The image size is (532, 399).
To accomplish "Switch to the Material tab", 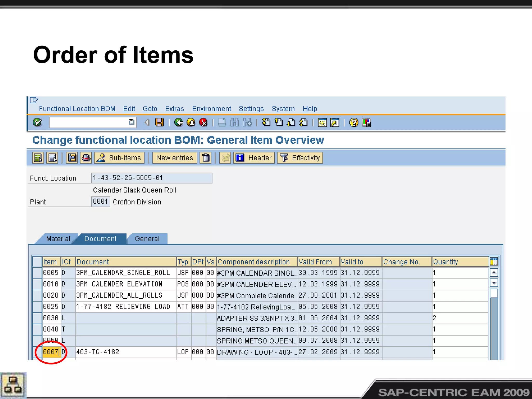I will (x=58, y=239).
